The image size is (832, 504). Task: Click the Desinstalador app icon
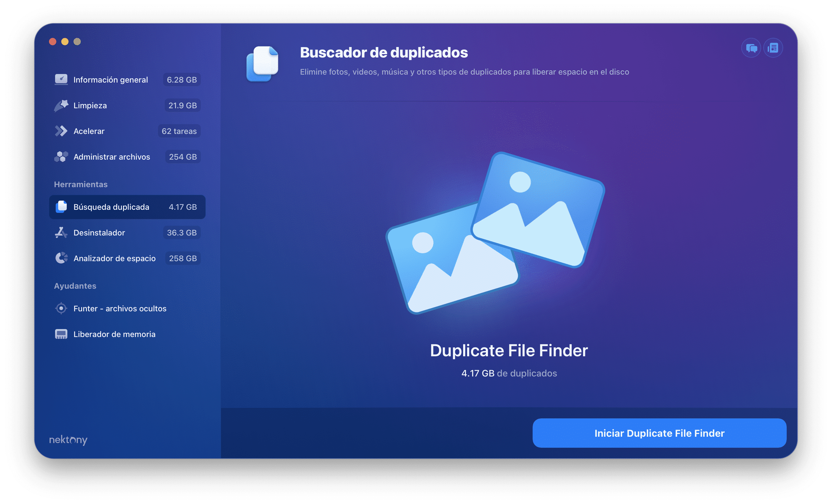point(61,232)
